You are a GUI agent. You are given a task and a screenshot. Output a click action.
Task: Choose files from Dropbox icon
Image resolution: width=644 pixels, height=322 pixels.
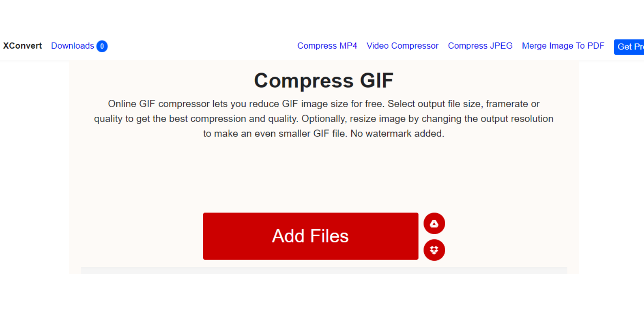click(434, 250)
